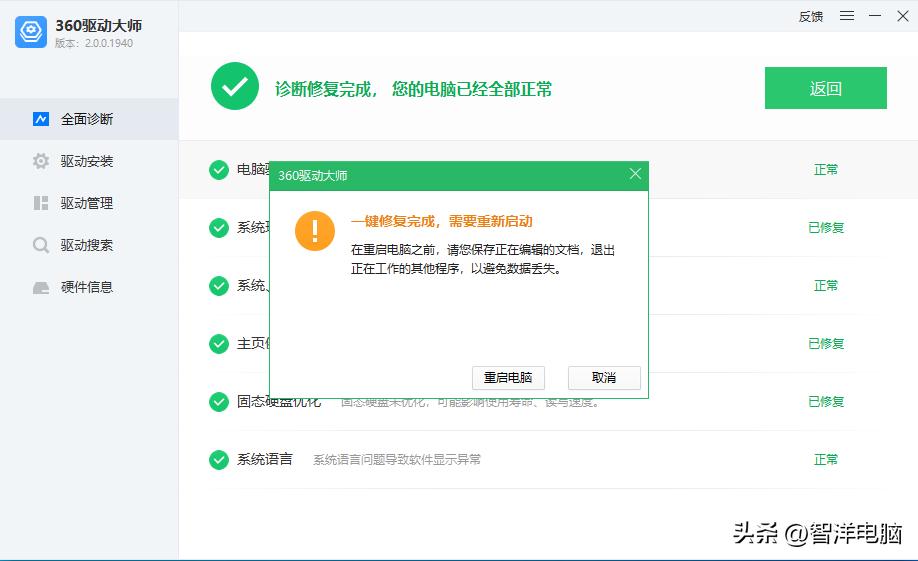Open the 驱动安装 sidebar tab
The height and width of the screenshot is (561, 918).
point(89,161)
